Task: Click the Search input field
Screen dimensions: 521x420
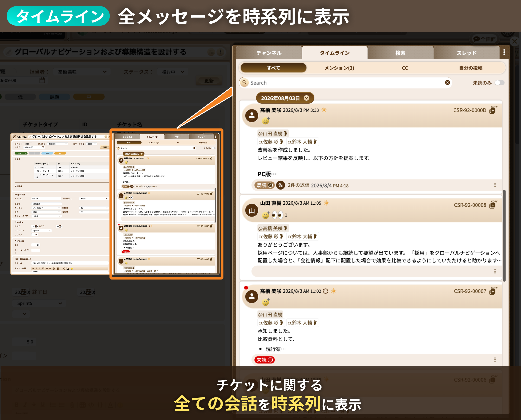Action: coord(345,83)
